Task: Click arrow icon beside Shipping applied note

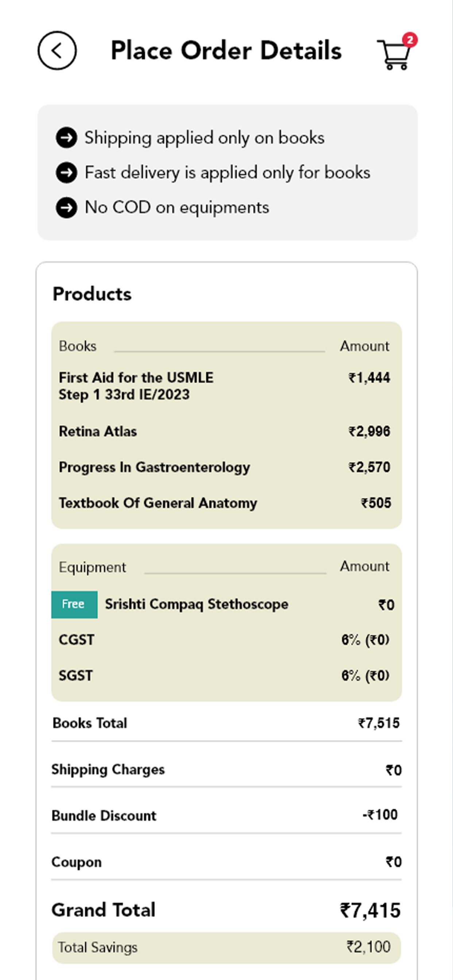Action: [x=67, y=137]
